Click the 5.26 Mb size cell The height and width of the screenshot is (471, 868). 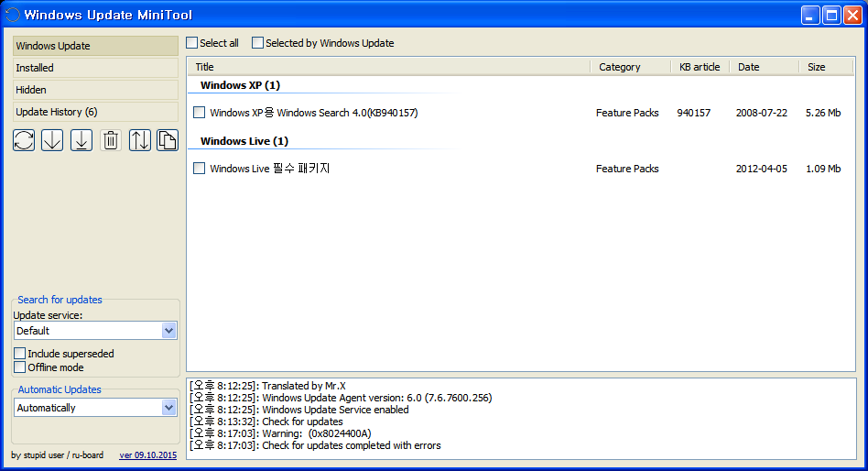click(823, 113)
